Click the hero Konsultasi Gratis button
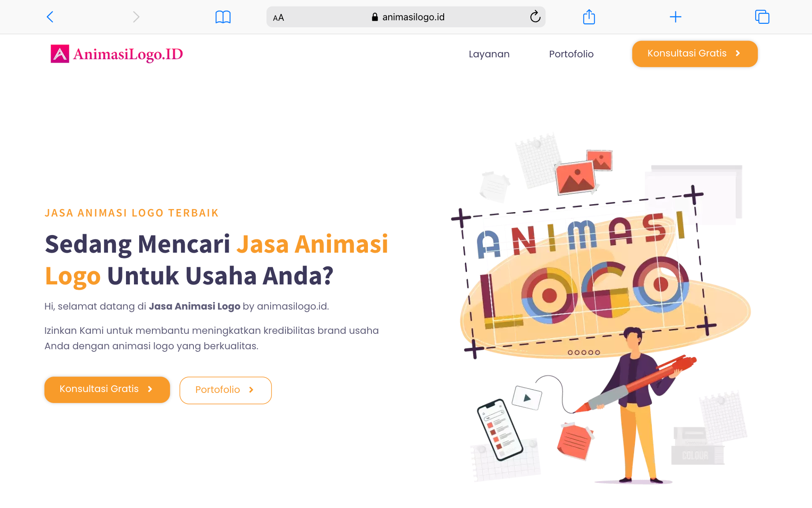 107,389
